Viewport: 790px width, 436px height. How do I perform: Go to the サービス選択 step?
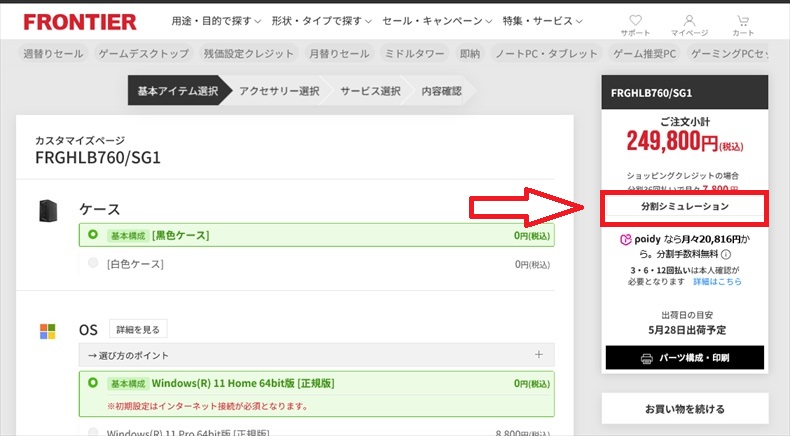point(370,91)
